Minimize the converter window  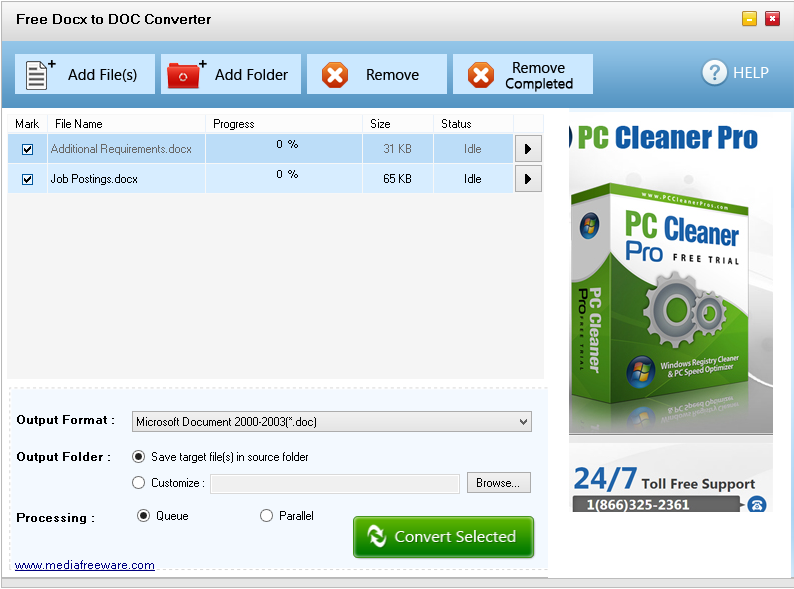click(749, 19)
